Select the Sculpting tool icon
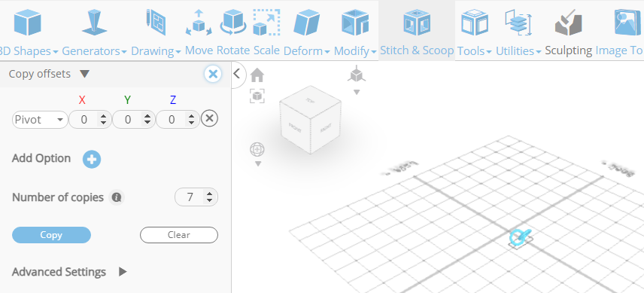The height and width of the screenshot is (293, 644). tap(569, 23)
